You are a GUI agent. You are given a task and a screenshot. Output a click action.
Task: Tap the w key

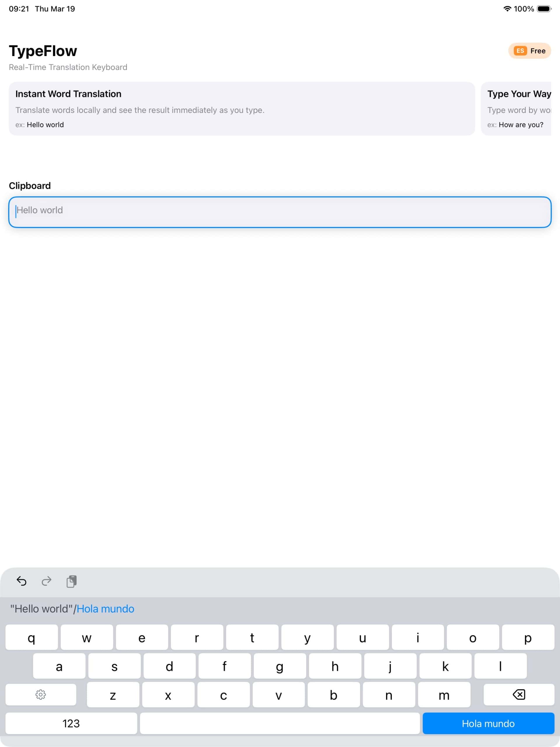pyautogui.click(x=87, y=637)
